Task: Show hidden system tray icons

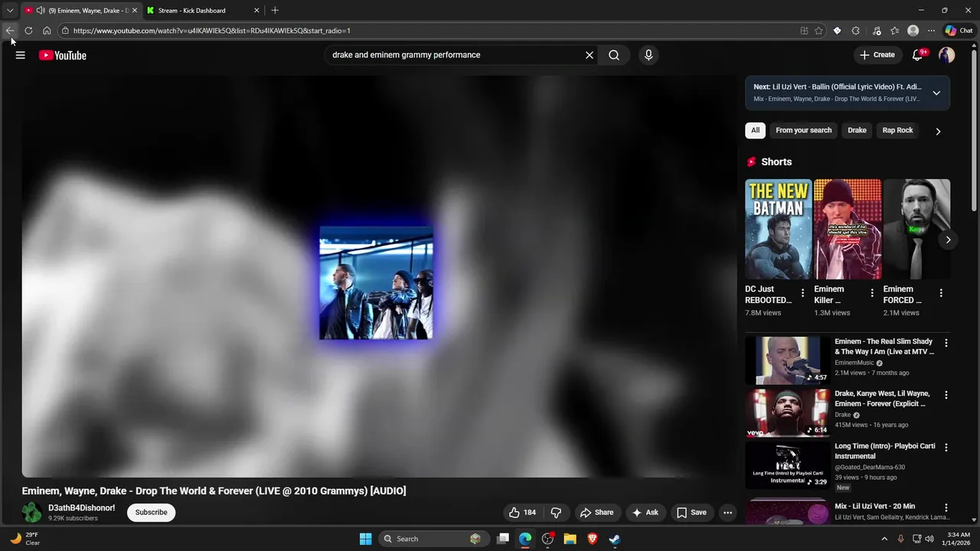Action: pyautogui.click(x=884, y=539)
